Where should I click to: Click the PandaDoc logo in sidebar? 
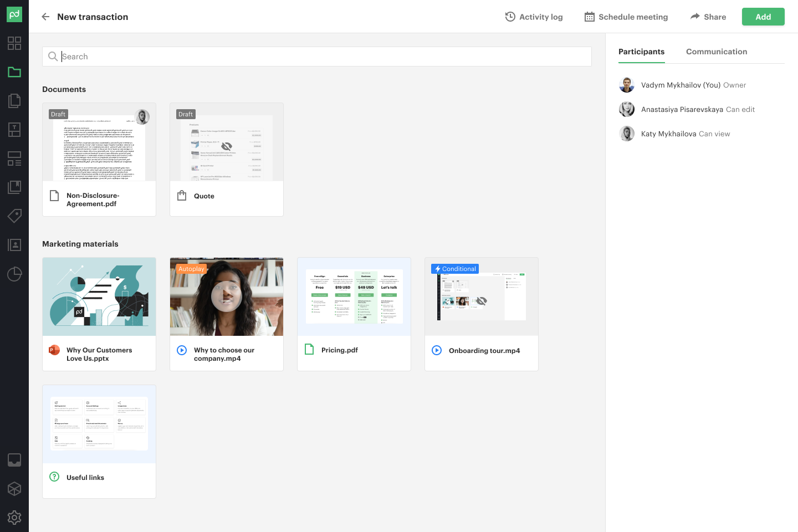(x=14, y=14)
